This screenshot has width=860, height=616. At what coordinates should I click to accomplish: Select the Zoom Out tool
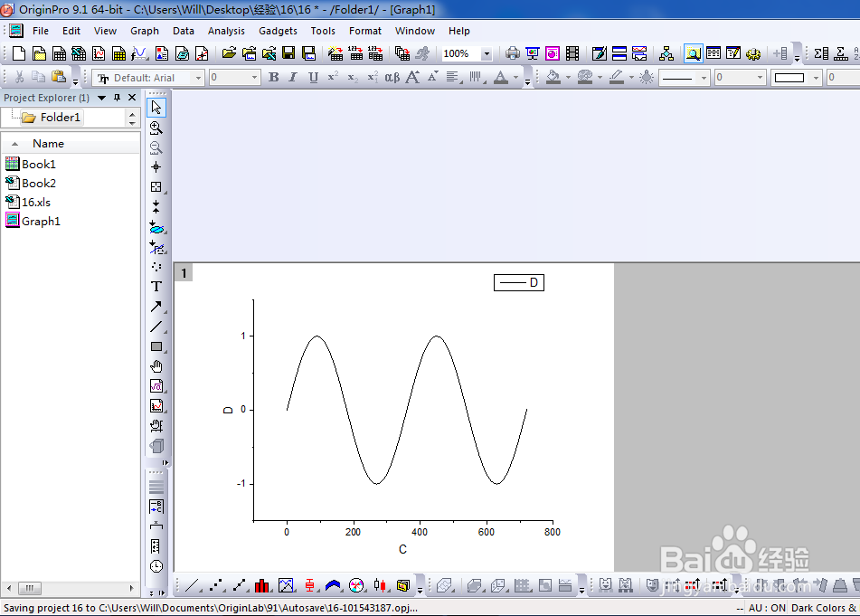[x=156, y=147]
